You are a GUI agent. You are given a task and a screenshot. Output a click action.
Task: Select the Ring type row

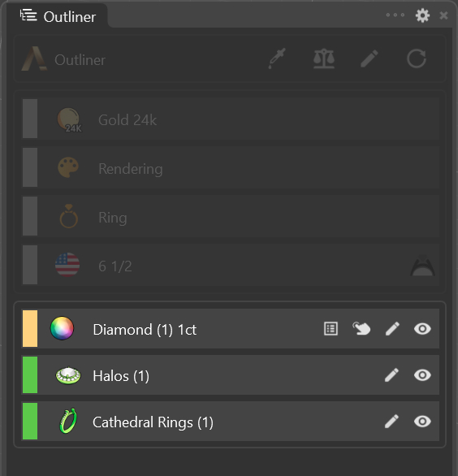coord(231,216)
